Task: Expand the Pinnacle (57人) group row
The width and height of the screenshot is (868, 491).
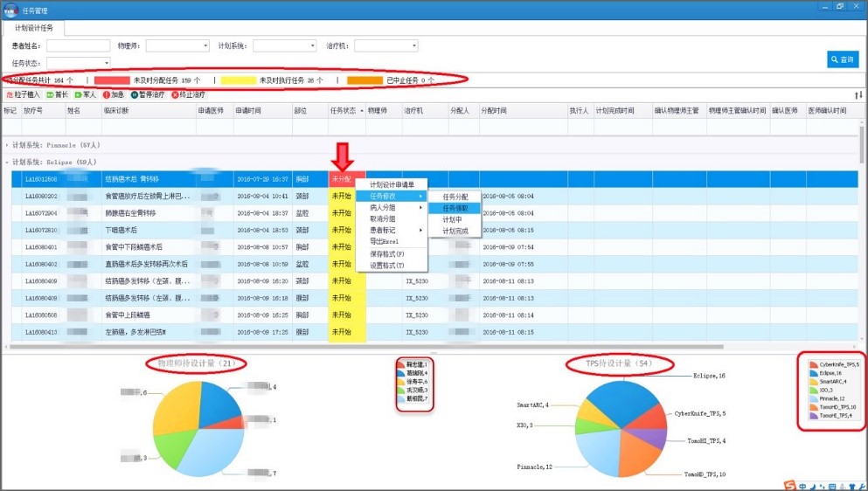Action: (x=8, y=144)
